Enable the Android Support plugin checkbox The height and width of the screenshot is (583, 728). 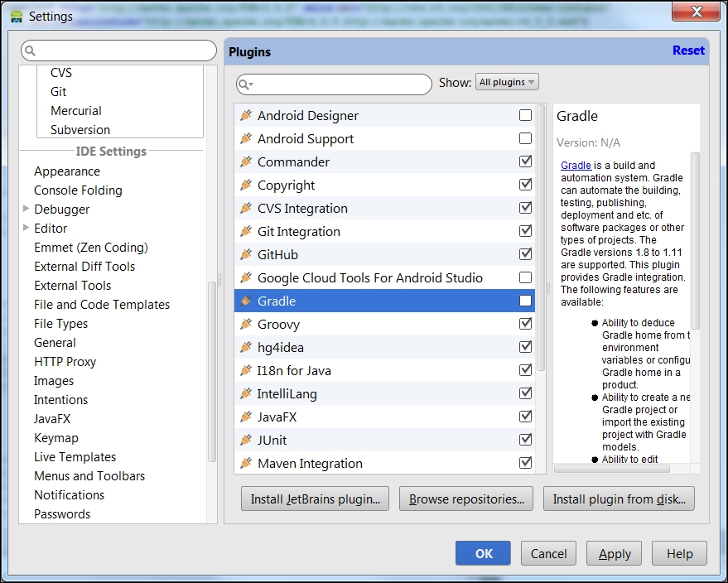(525, 138)
